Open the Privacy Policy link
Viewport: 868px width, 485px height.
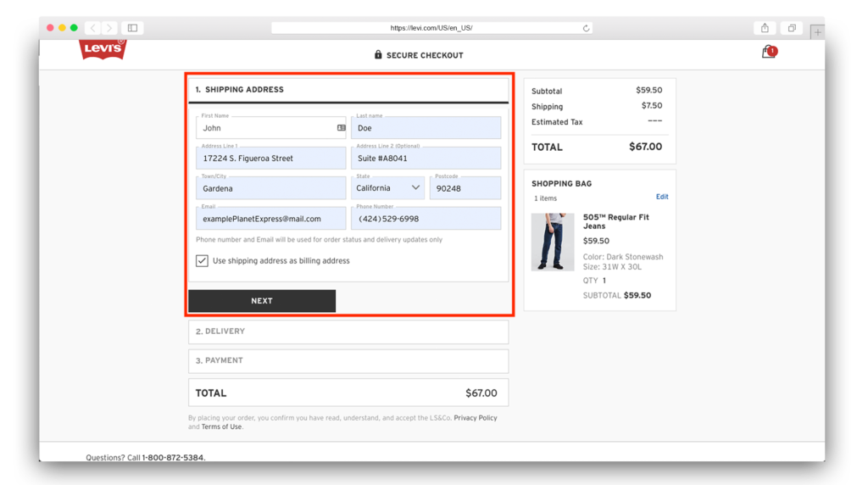coord(475,418)
